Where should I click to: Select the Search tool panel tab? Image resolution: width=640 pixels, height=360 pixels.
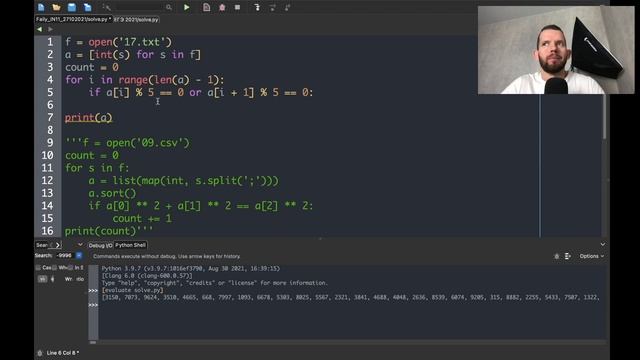click(x=42, y=245)
